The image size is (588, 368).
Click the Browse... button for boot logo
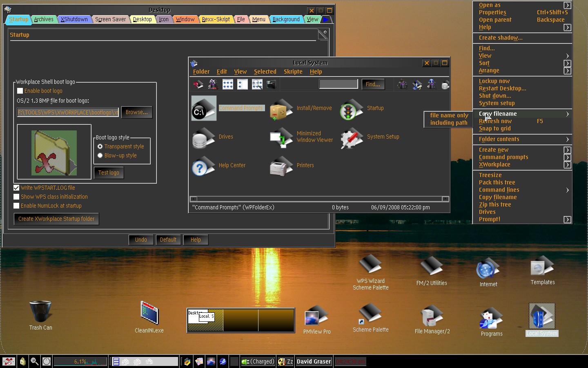pos(137,112)
